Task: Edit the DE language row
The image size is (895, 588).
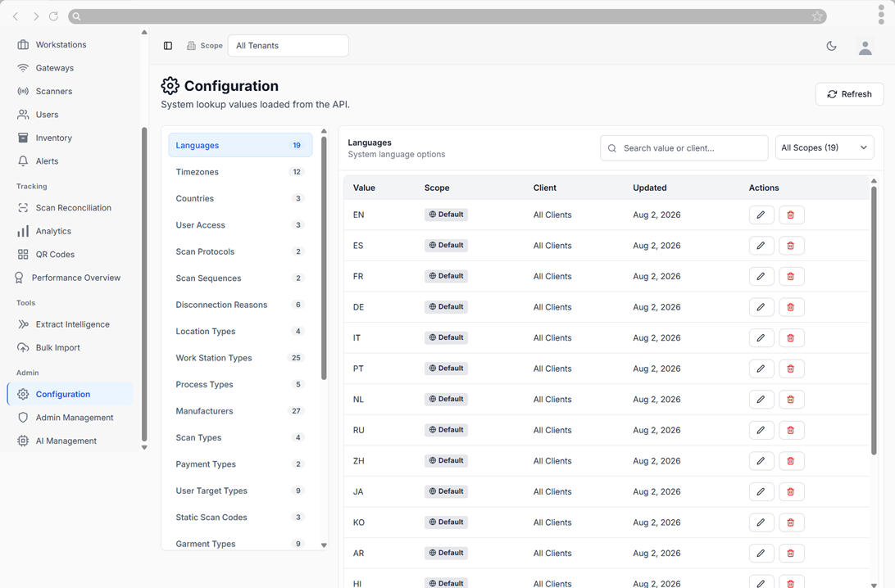Action: [761, 307]
